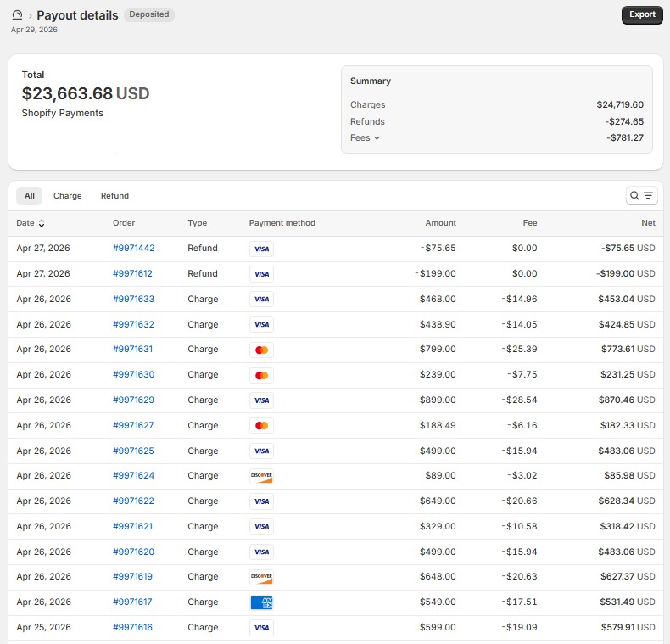The height and width of the screenshot is (644, 670).
Task: Click Visa icon for order #9971612
Action: tap(261, 274)
